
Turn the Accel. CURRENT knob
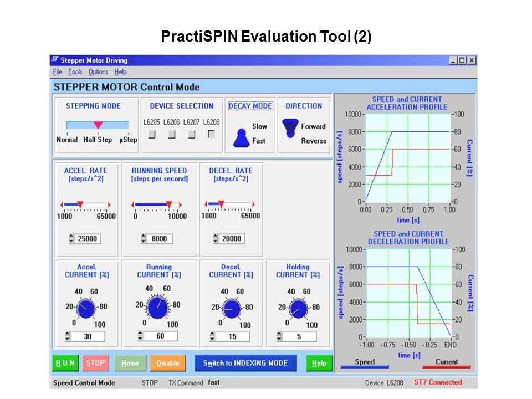coord(85,308)
